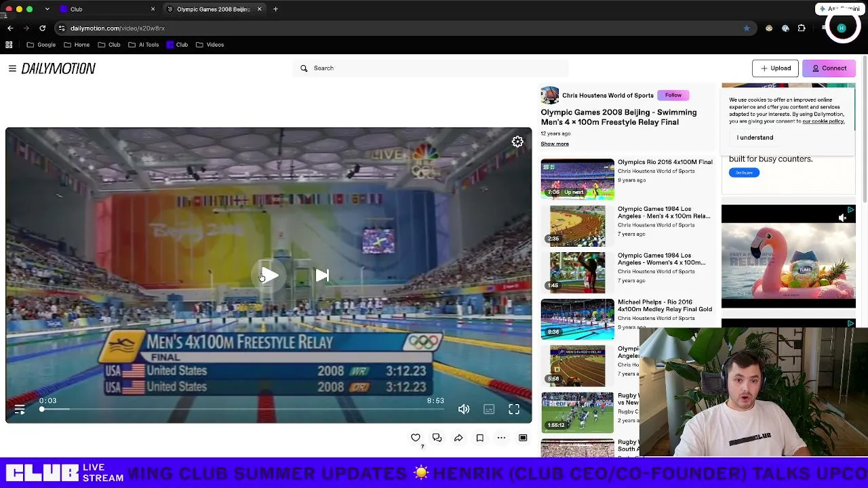Share the video using arrow icon

pyautogui.click(x=458, y=438)
